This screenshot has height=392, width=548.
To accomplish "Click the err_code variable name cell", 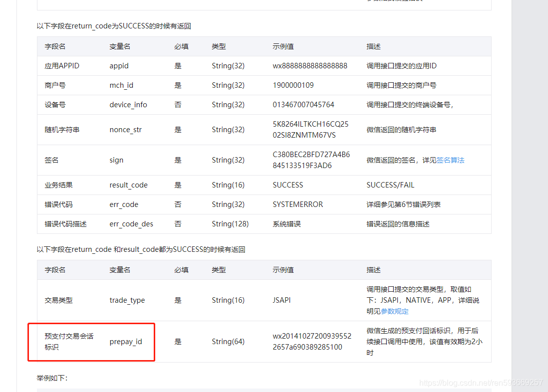I will tap(124, 204).
